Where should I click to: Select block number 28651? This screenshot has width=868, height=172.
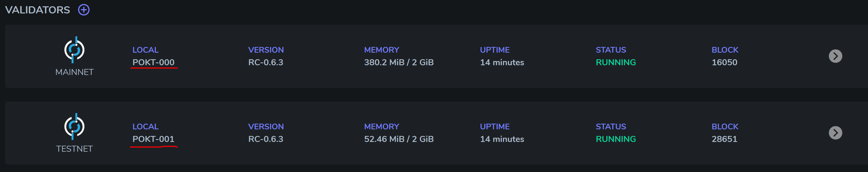724,139
